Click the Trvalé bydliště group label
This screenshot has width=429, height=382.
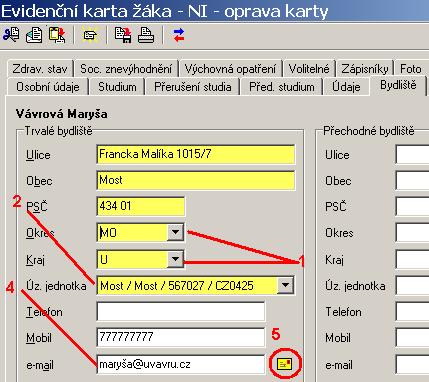[x=58, y=131]
